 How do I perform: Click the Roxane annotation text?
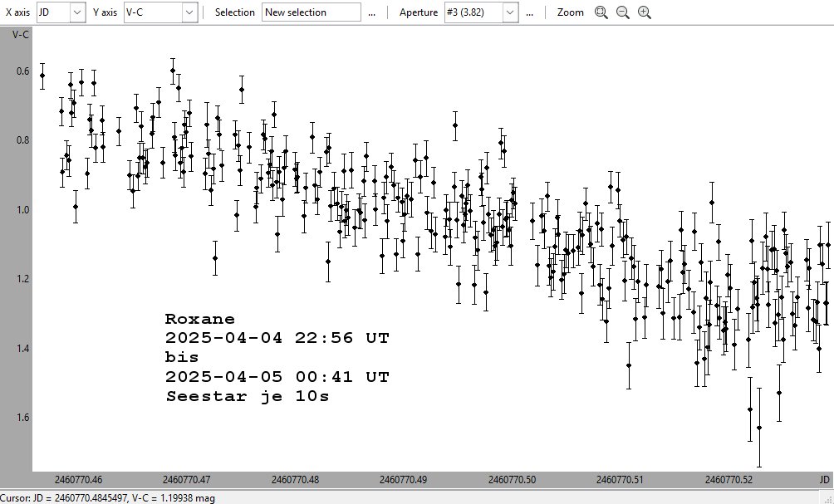point(200,319)
